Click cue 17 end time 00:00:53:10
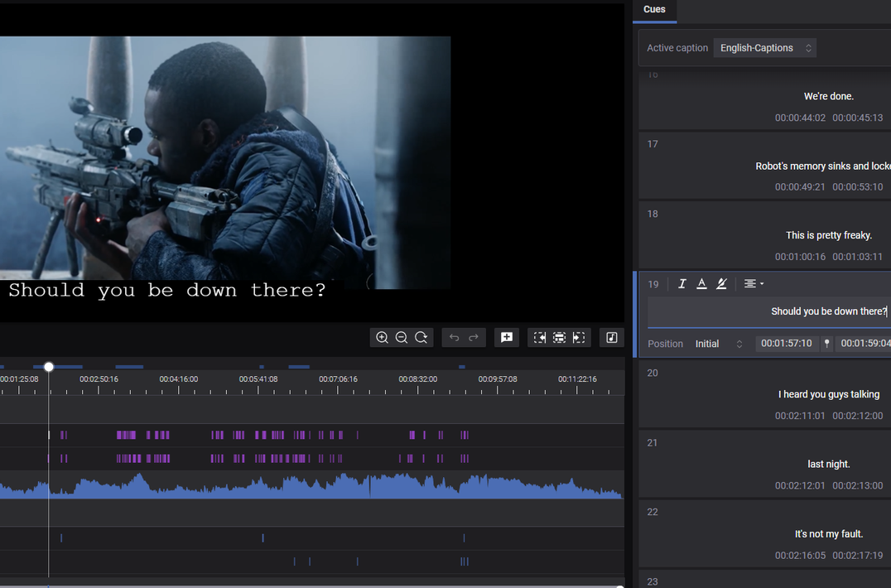 tap(858, 187)
